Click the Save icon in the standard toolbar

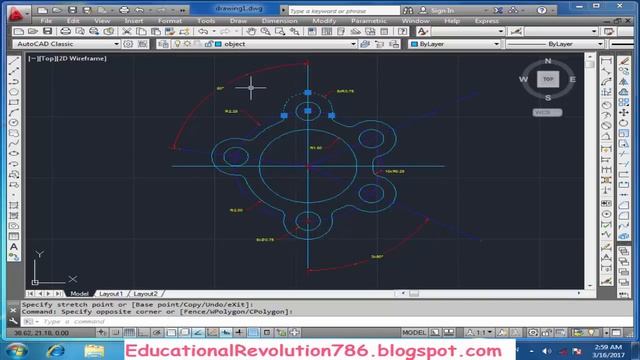(48, 31)
